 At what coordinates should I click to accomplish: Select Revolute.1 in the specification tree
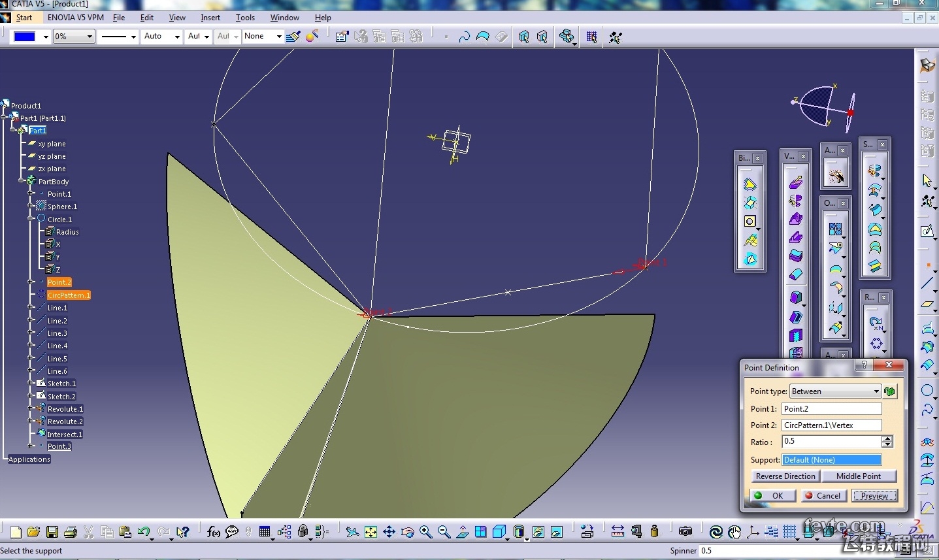click(65, 409)
